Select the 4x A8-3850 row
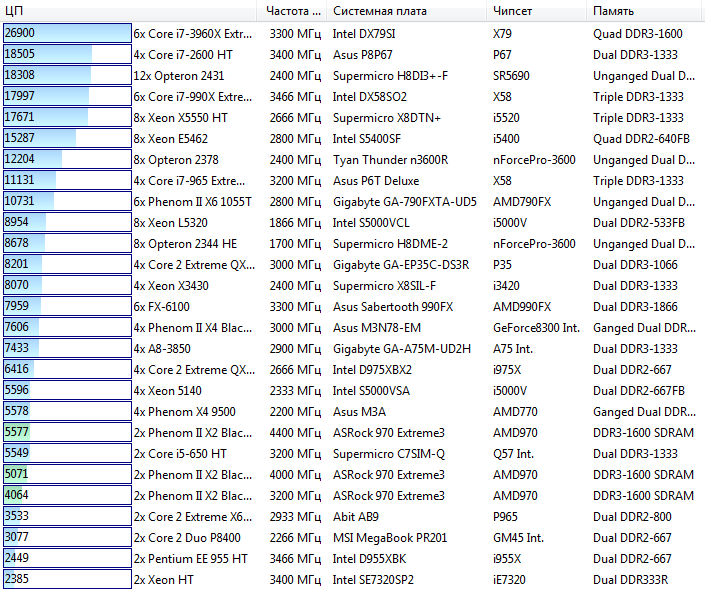Image resolution: width=705 pixels, height=590 pixels. (352, 349)
